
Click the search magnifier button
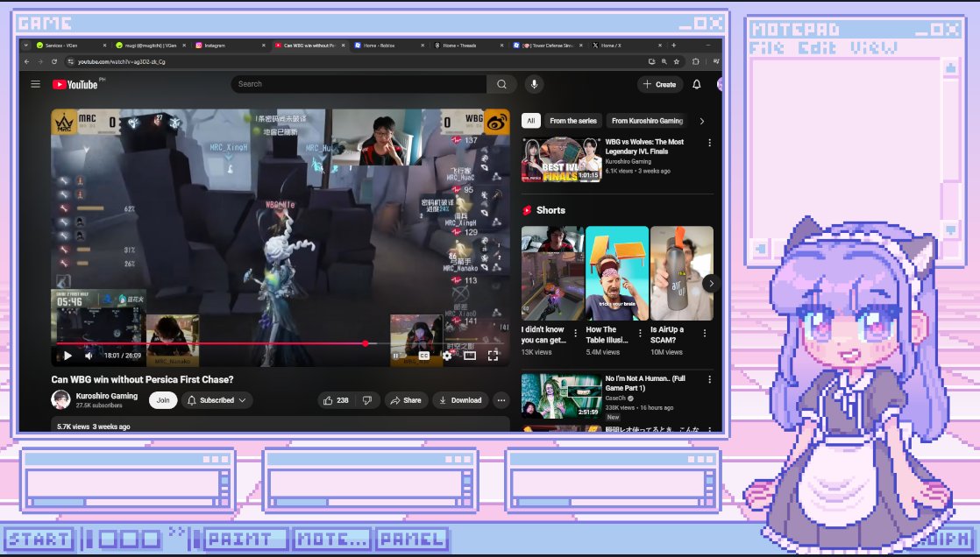[x=502, y=84]
